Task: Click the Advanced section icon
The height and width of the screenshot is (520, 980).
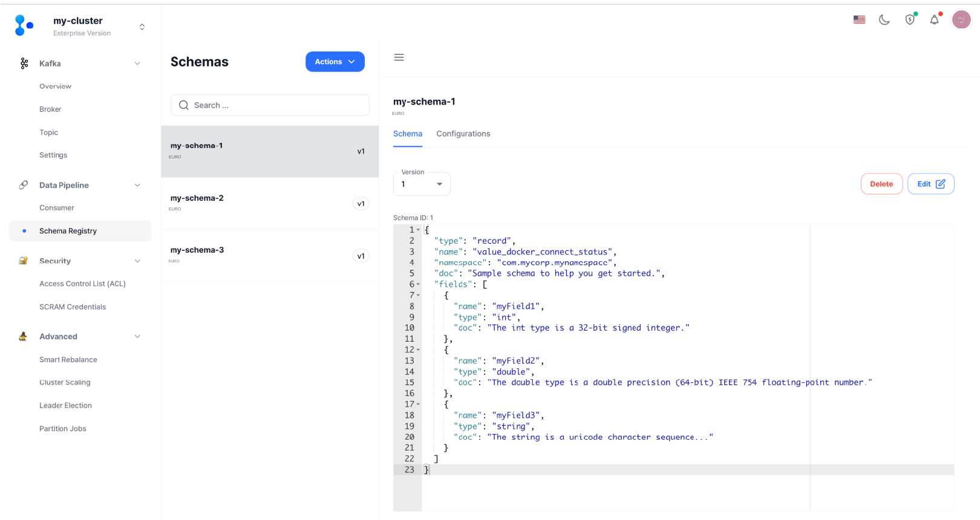Action: (x=24, y=337)
